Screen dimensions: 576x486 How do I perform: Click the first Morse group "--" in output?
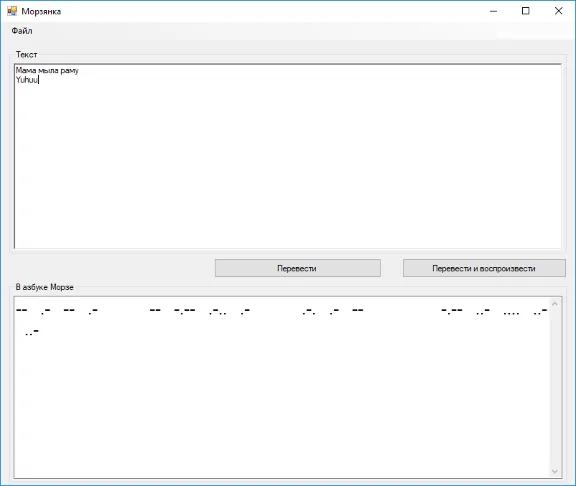22,310
